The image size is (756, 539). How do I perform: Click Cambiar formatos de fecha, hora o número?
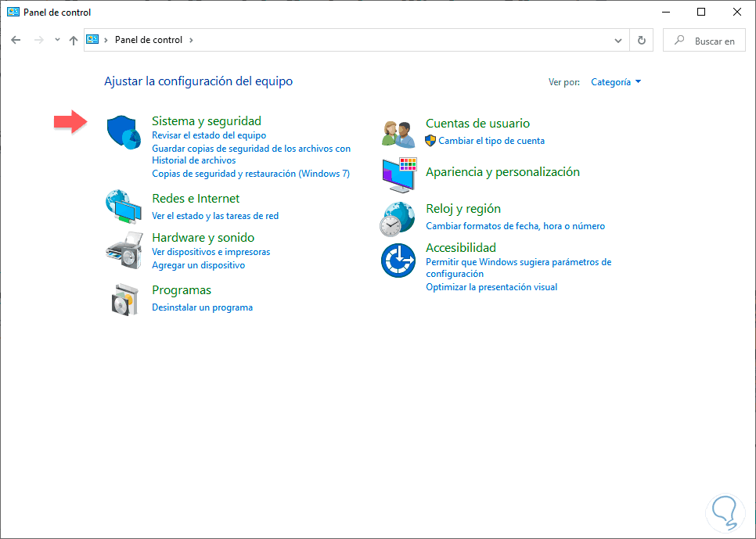click(516, 226)
